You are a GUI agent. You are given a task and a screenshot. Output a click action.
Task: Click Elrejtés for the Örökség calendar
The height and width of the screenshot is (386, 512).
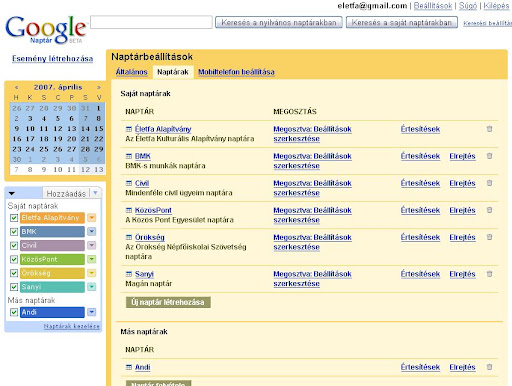462,237
